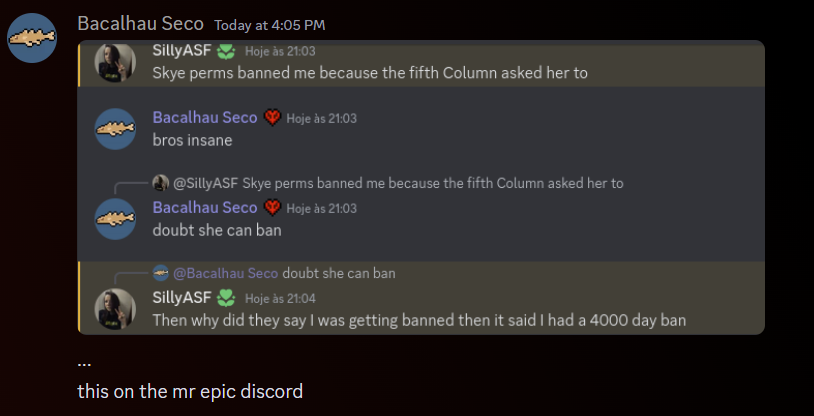The width and height of the screenshot is (814, 416).
Task: Click Bacalhau Seco's large fish avatar
Action: (32, 38)
